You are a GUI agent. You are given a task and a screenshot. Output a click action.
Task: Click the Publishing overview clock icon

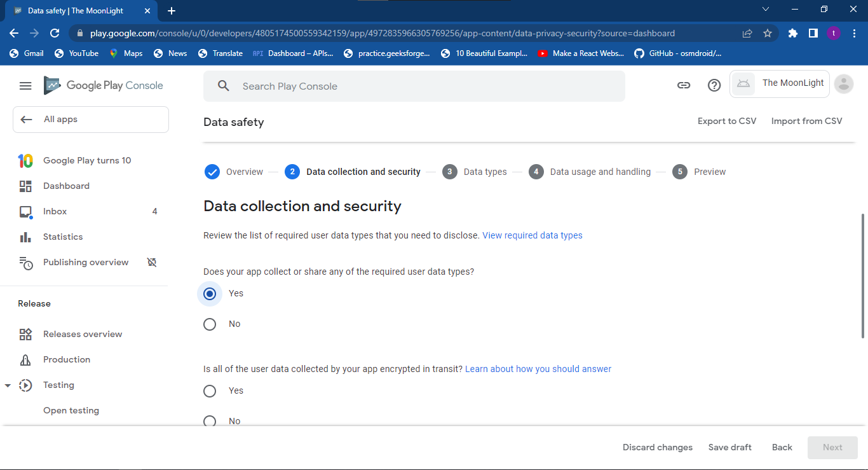click(25, 263)
